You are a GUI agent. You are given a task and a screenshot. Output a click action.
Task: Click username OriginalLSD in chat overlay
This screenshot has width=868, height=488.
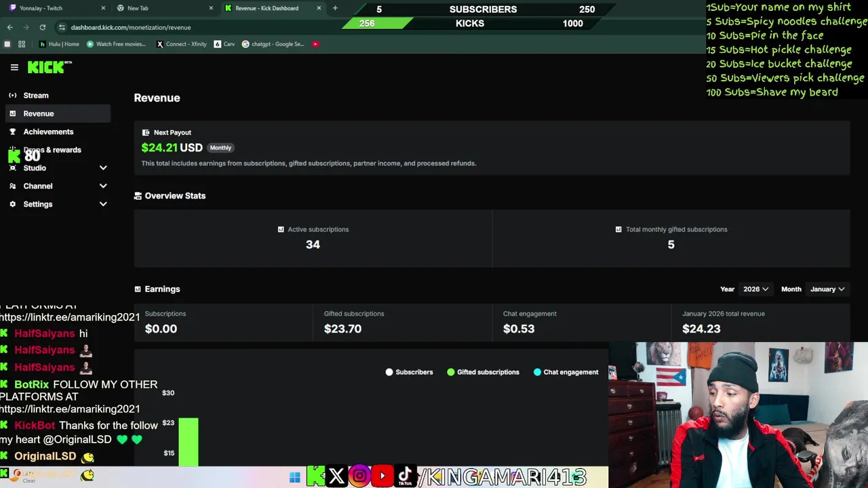point(45,456)
